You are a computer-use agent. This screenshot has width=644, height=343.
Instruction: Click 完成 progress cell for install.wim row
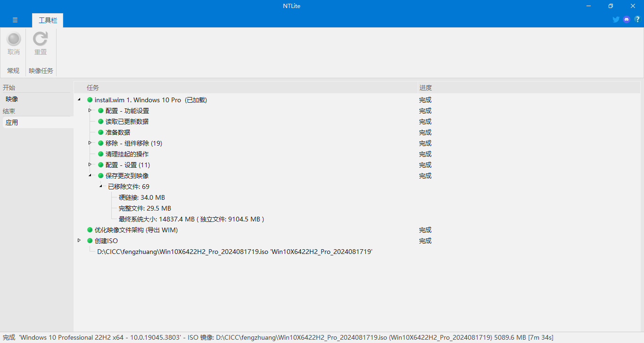tap(425, 100)
